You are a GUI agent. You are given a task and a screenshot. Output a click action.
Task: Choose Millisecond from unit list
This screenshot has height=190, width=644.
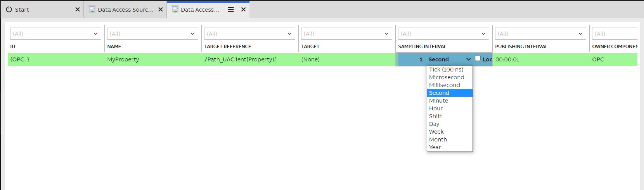pyautogui.click(x=450, y=85)
